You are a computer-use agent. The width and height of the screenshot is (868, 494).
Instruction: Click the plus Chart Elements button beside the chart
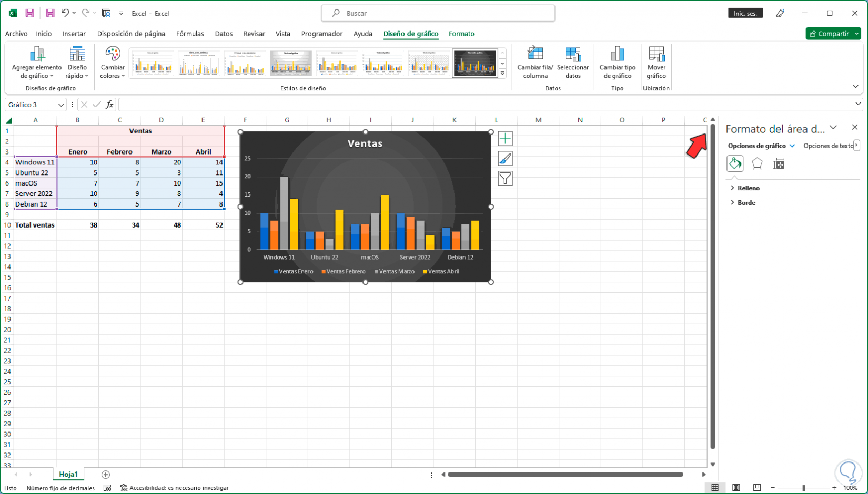[505, 139]
